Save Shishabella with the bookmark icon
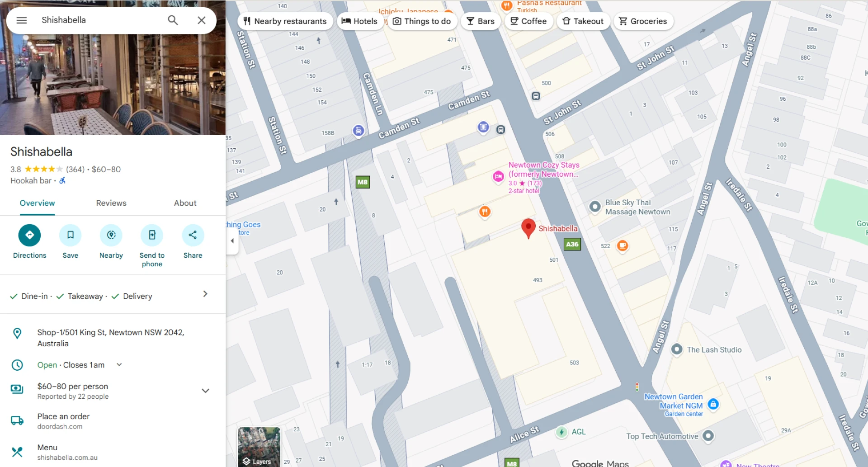This screenshot has width=868, height=467. [71, 235]
